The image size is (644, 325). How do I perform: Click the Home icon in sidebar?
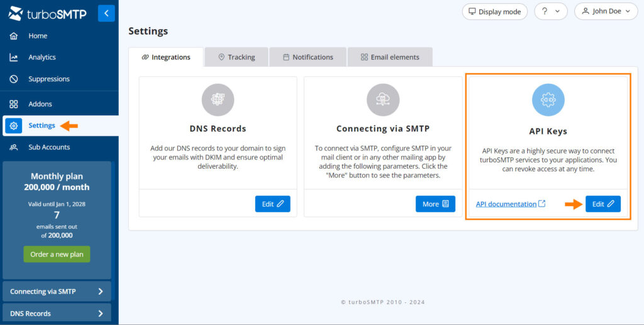click(14, 36)
